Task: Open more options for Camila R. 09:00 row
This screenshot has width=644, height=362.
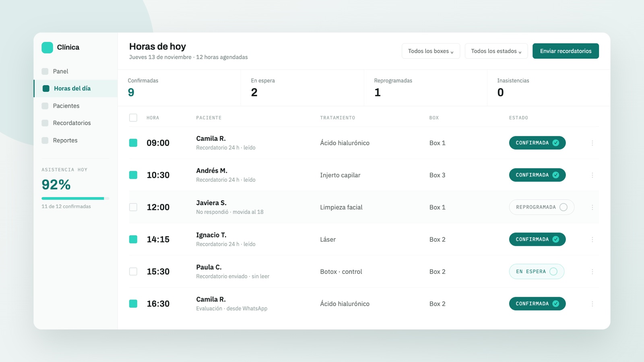Action: (592, 143)
